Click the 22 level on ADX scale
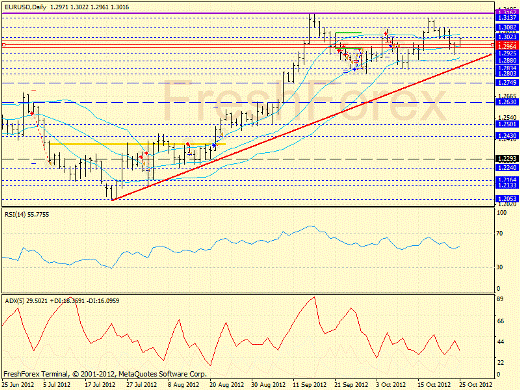The image size is (520, 390). pos(500,362)
